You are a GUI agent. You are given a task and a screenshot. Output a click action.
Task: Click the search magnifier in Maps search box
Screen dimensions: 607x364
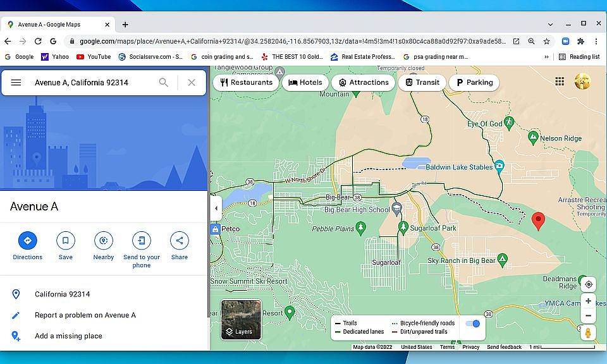(x=164, y=82)
